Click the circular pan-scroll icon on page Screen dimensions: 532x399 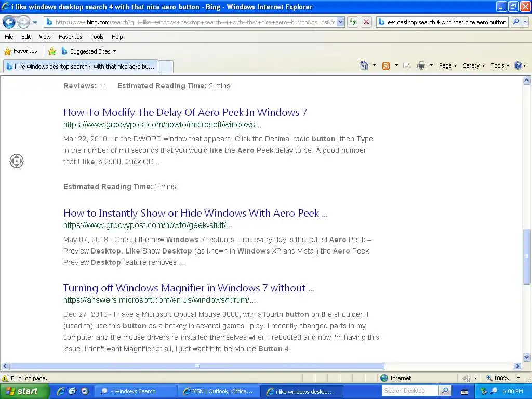[x=17, y=161]
